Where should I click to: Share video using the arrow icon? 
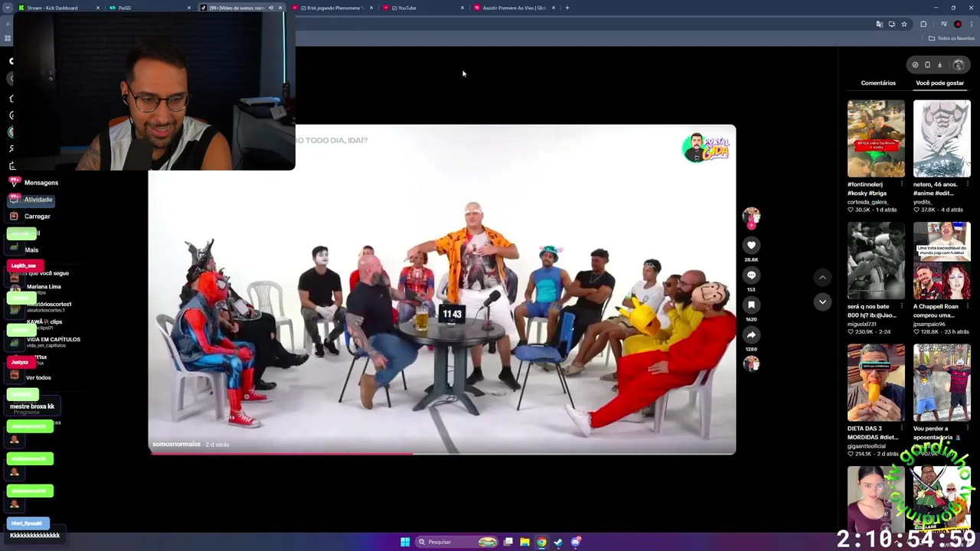pos(751,334)
